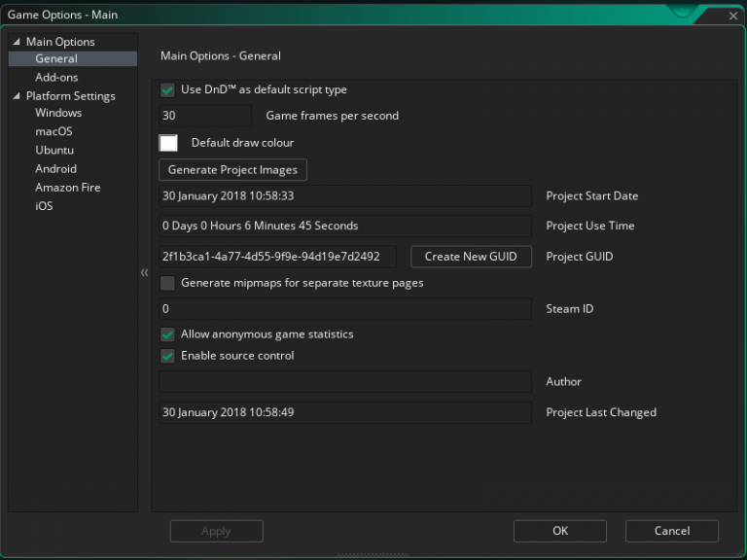Select Main Options tree label
Viewport: 747px width, 560px height.
pyautogui.click(x=60, y=42)
